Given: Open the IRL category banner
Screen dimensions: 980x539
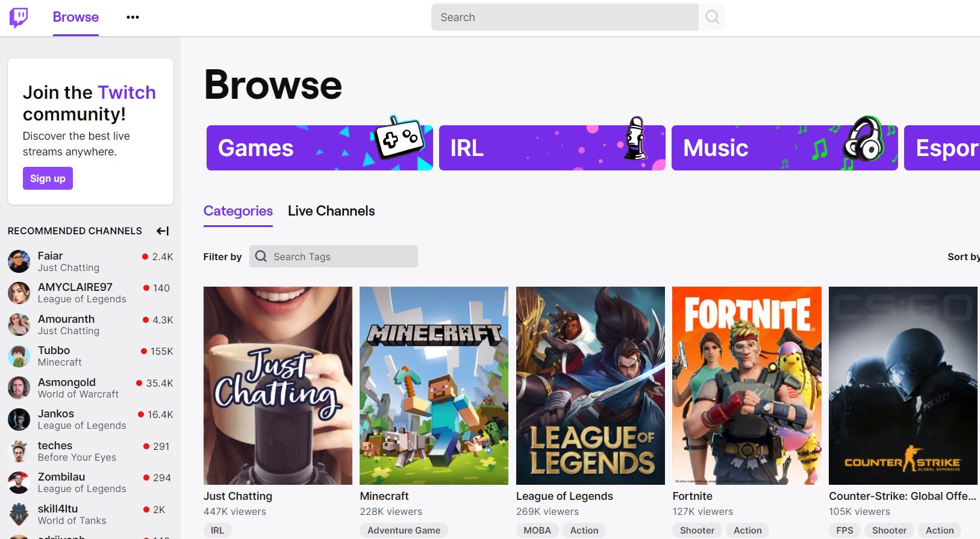Looking at the screenshot, I should [552, 148].
